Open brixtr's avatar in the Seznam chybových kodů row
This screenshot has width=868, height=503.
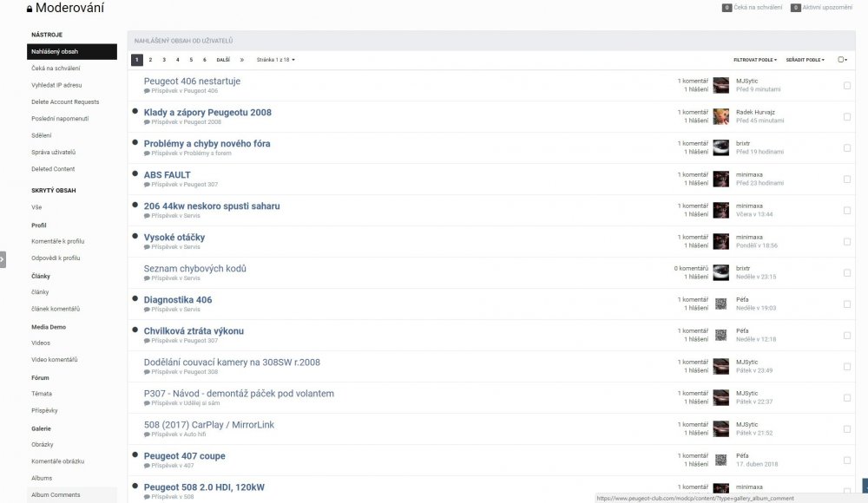(x=720, y=272)
